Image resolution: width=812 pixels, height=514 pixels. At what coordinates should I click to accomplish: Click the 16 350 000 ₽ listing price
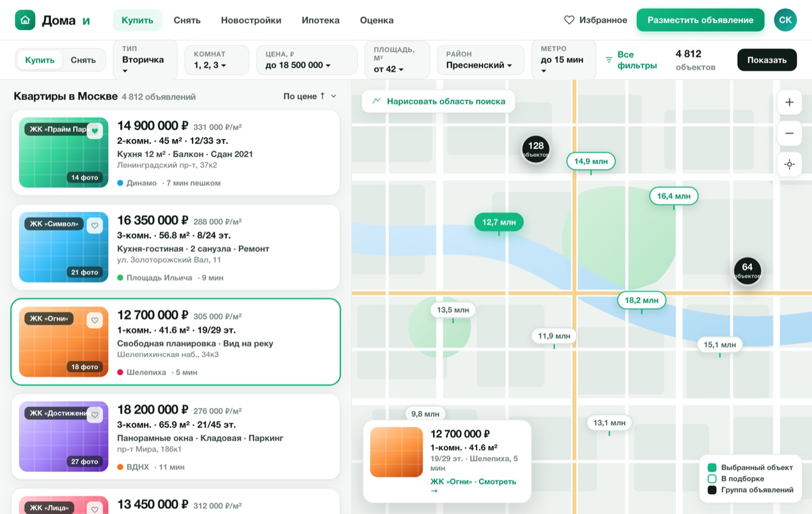click(x=153, y=220)
